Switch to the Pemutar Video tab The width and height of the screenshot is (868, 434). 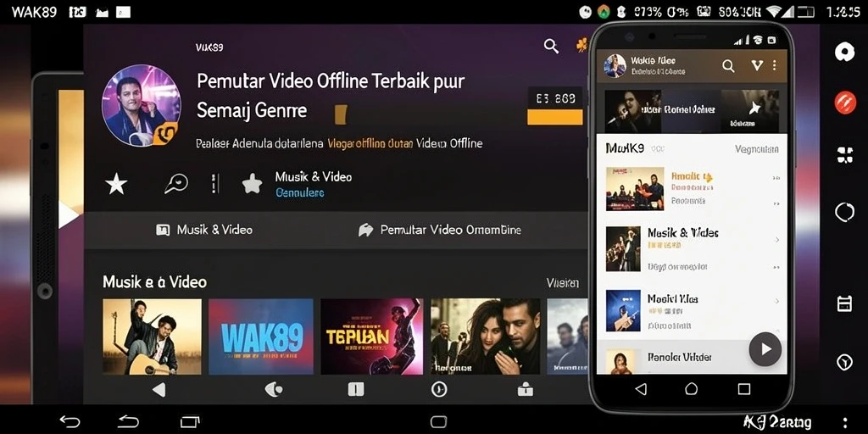(x=440, y=230)
